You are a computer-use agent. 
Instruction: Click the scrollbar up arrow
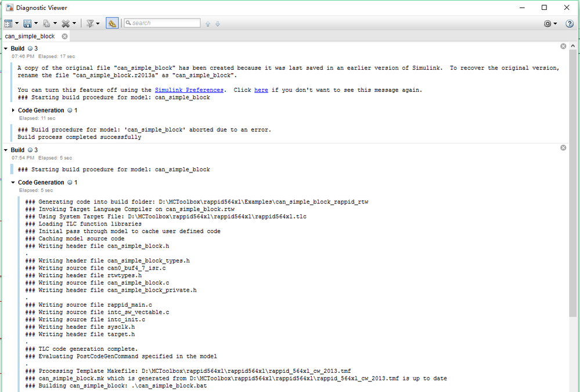573,46
